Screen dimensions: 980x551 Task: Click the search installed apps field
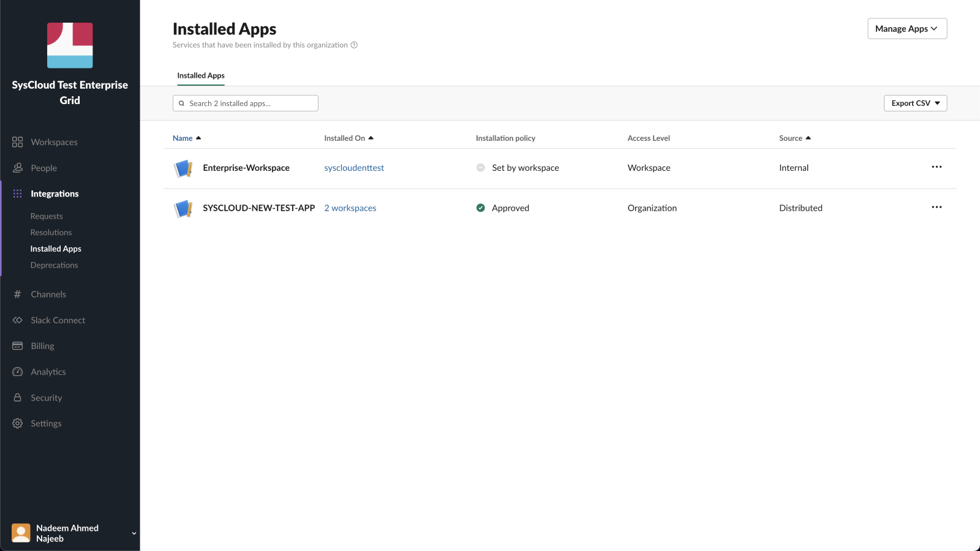[x=245, y=103]
